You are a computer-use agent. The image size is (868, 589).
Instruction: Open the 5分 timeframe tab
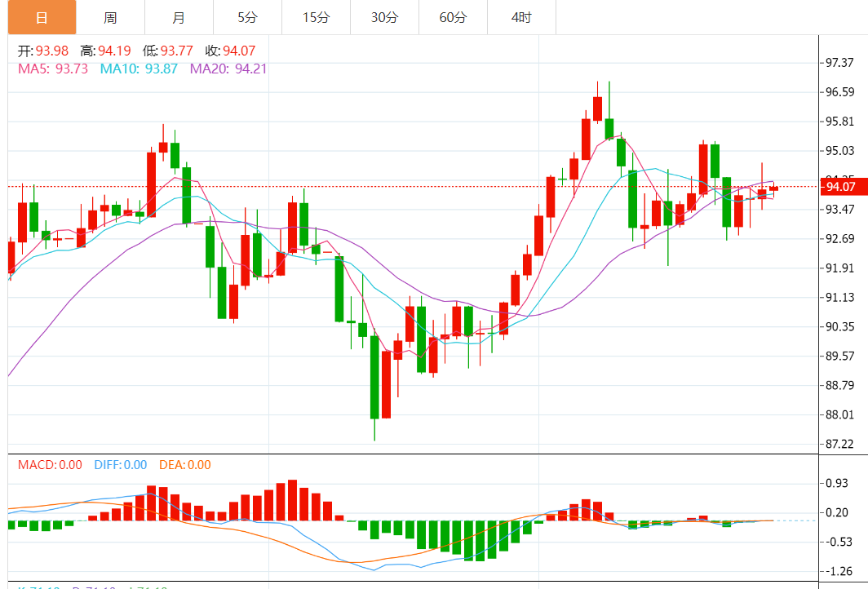click(247, 18)
